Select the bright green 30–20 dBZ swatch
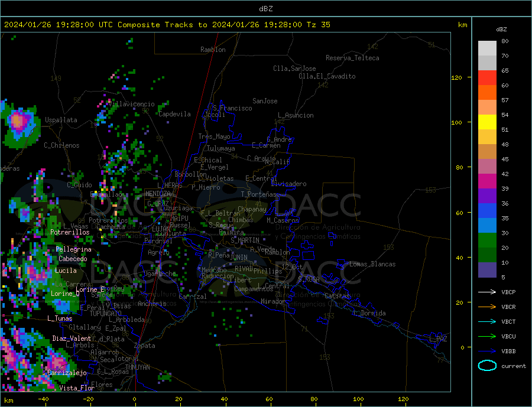 487,240
